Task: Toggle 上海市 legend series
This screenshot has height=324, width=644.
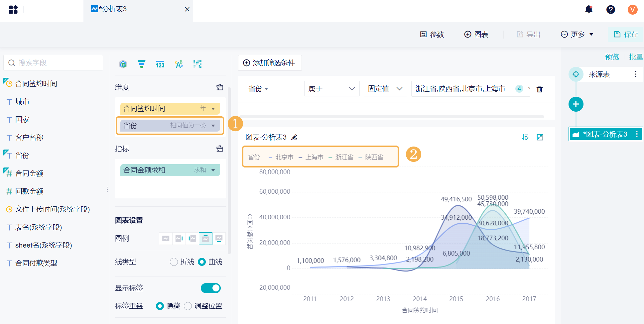Action: (311, 157)
